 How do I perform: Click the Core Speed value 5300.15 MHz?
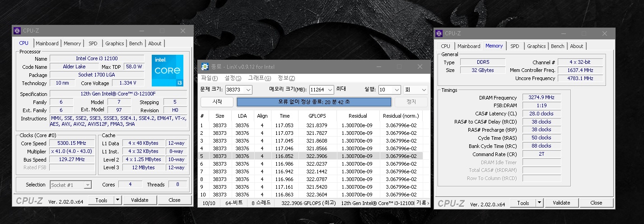pos(72,143)
